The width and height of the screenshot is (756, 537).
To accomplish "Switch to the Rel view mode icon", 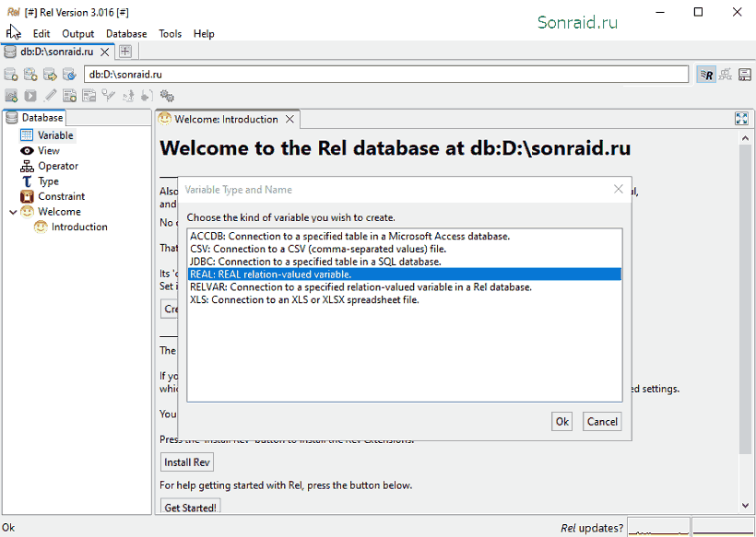I will (706, 75).
